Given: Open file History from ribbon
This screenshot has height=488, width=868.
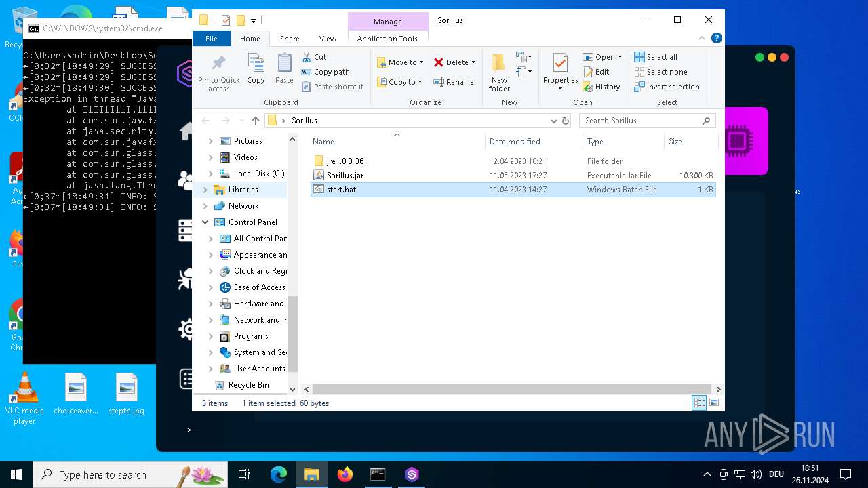Looking at the screenshot, I should [x=601, y=87].
